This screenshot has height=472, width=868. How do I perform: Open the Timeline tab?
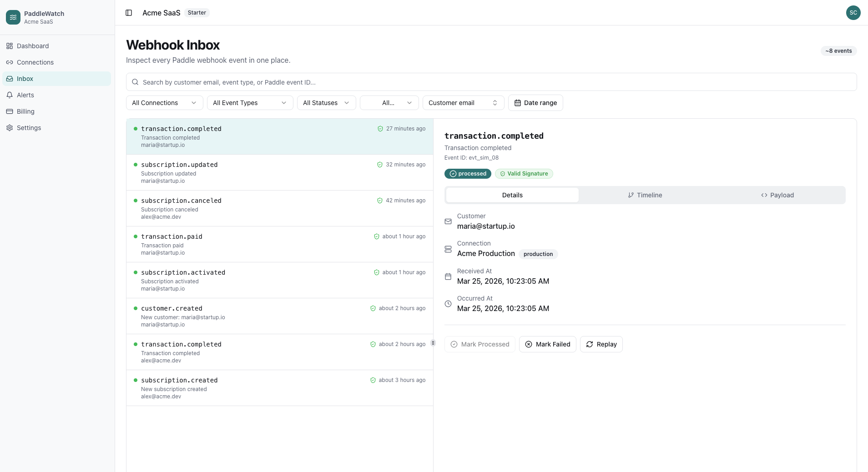click(x=646, y=195)
